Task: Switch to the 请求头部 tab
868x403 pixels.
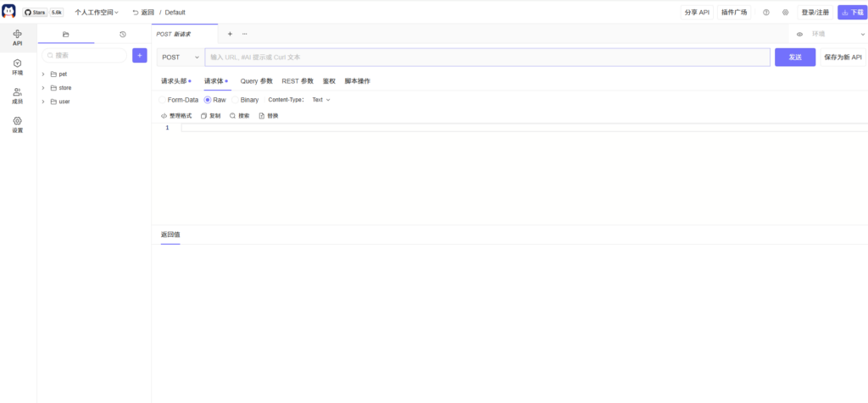Action: 175,81
